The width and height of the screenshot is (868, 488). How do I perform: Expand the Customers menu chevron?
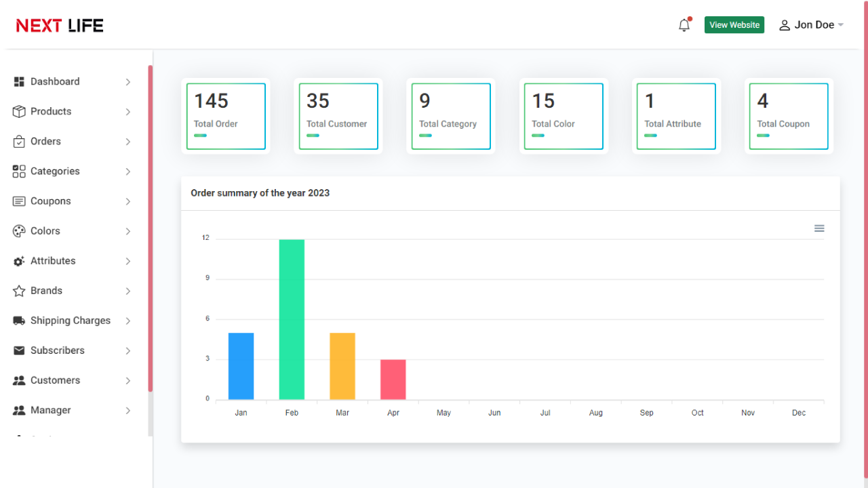click(x=127, y=380)
